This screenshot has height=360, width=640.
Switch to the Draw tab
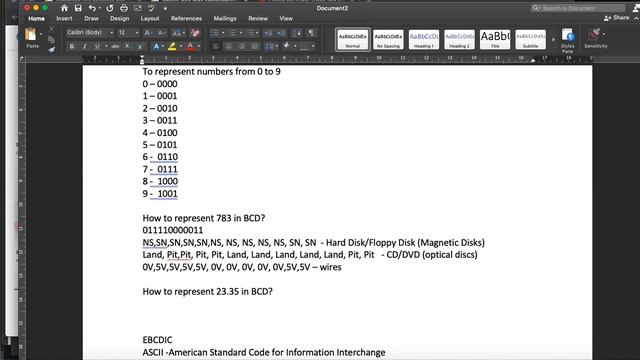[91, 18]
